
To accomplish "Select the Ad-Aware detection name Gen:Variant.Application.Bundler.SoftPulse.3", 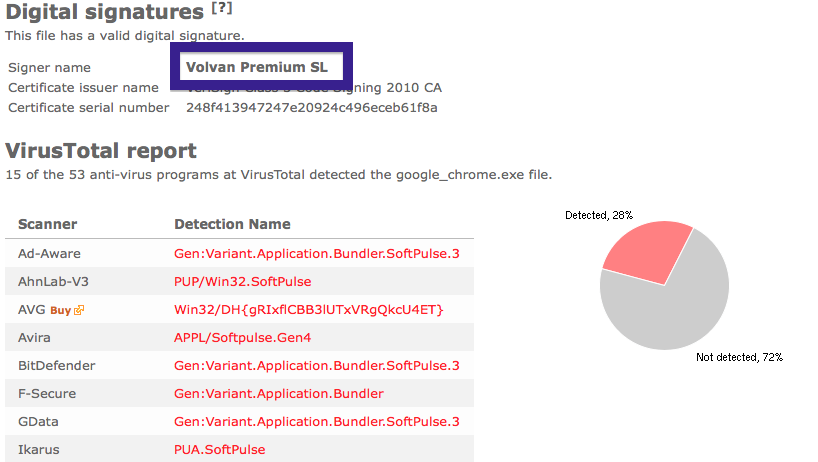I will pos(317,254).
